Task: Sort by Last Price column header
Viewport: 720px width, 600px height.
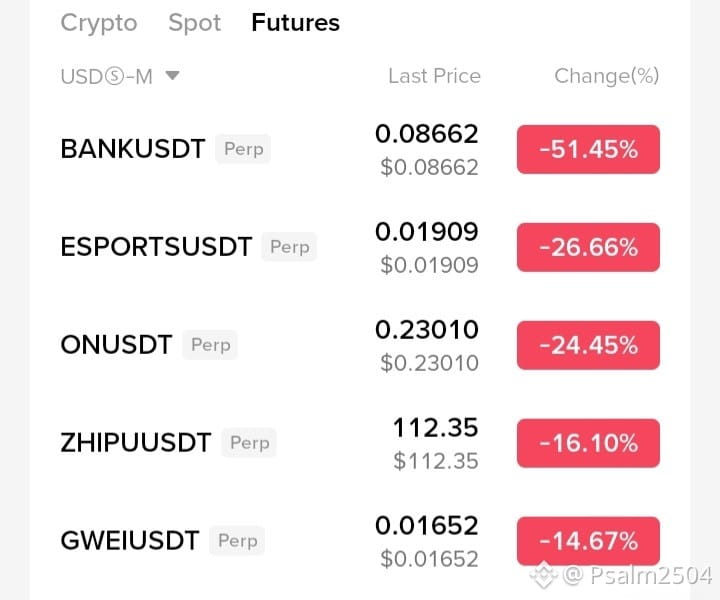Action: coord(434,76)
